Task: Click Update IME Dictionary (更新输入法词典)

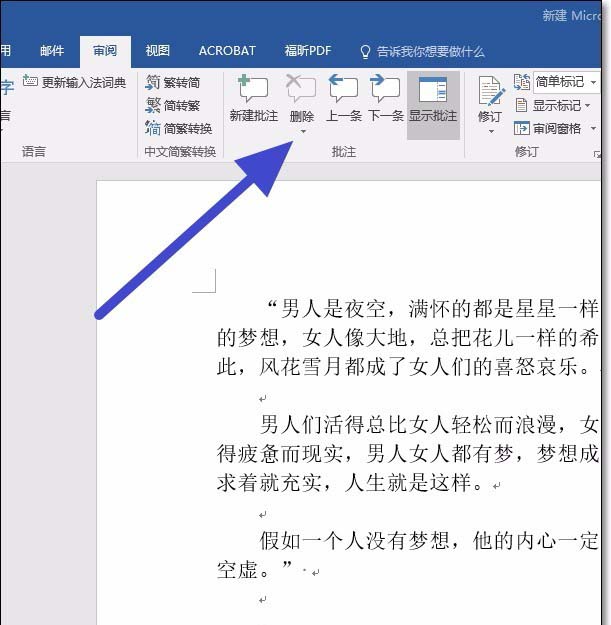Action: tap(75, 83)
